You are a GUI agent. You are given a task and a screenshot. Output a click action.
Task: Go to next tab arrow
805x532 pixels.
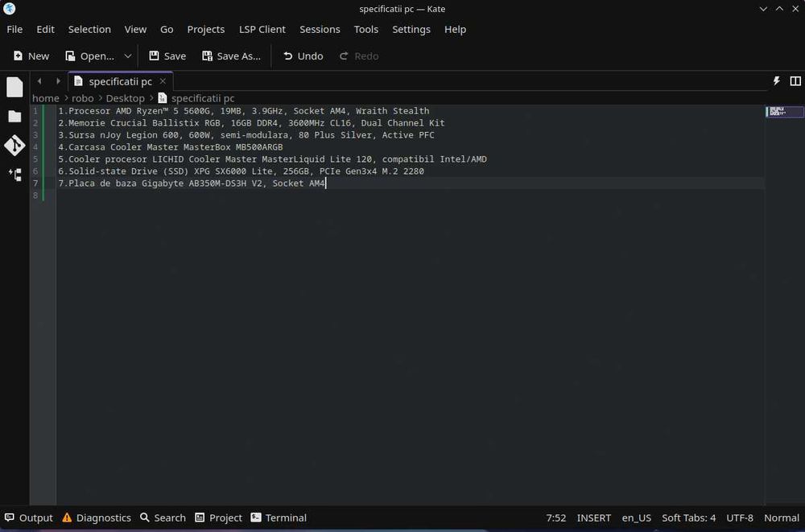58,81
